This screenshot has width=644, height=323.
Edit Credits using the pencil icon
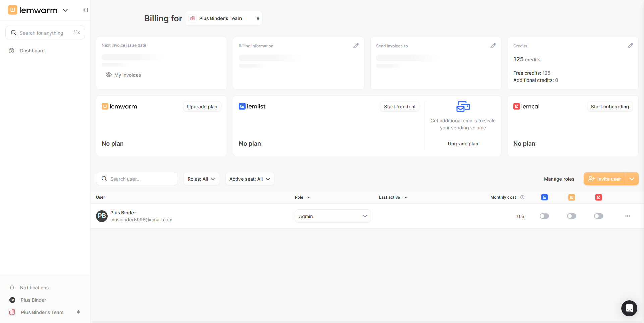tap(630, 46)
